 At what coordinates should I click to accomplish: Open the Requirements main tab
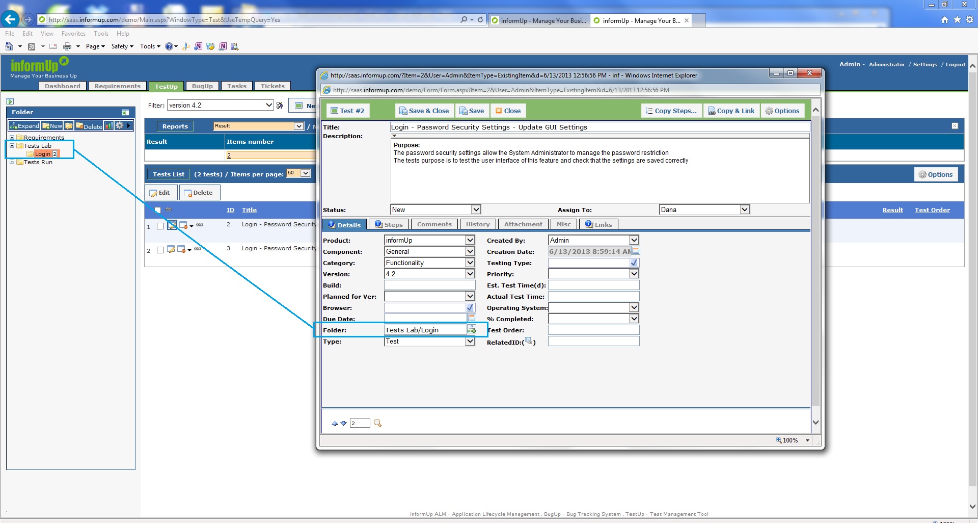click(x=118, y=86)
